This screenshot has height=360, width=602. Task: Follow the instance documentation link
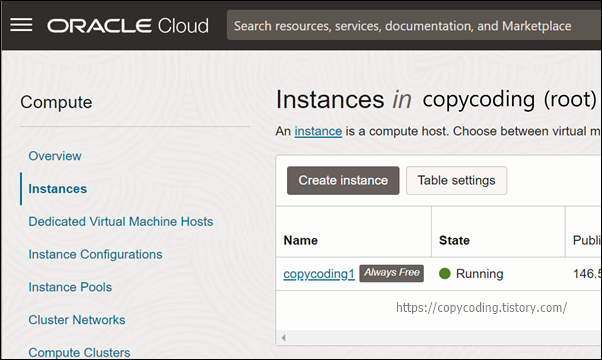318,131
